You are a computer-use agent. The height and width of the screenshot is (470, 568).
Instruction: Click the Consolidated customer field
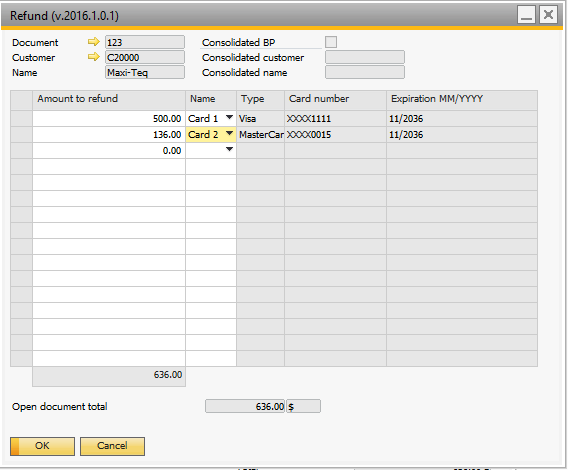point(365,57)
